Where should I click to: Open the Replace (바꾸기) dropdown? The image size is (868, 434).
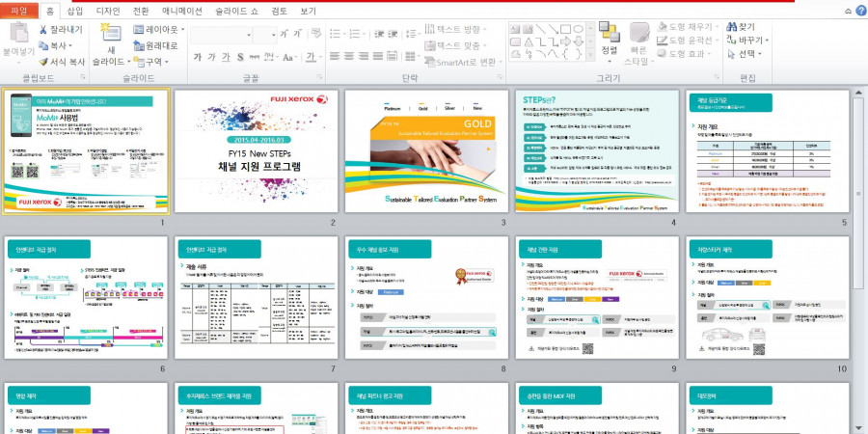click(x=747, y=41)
